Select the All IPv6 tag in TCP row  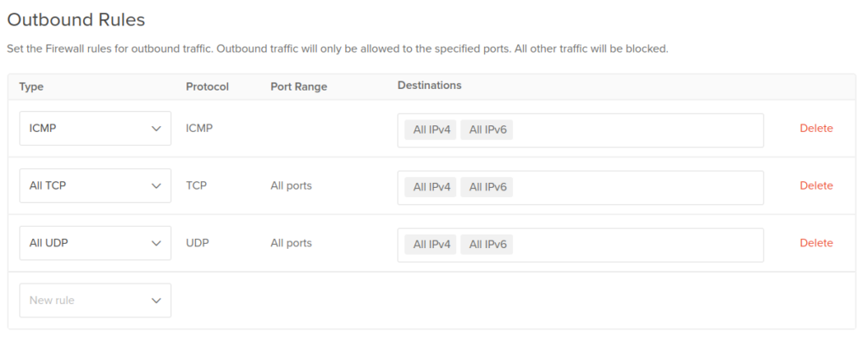(x=487, y=187)
